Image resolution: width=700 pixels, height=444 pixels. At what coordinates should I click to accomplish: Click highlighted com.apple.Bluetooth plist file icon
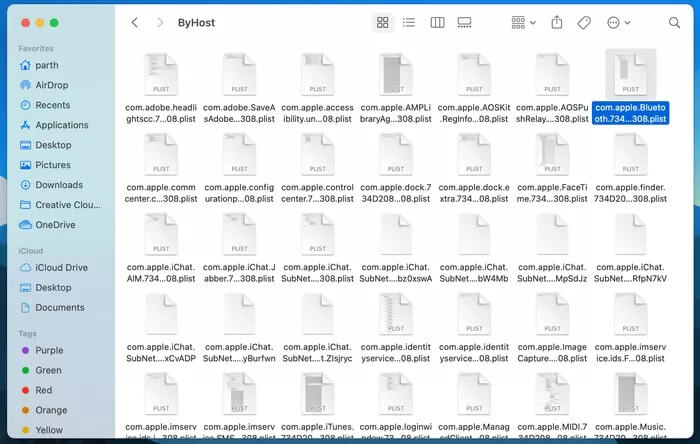630,74
